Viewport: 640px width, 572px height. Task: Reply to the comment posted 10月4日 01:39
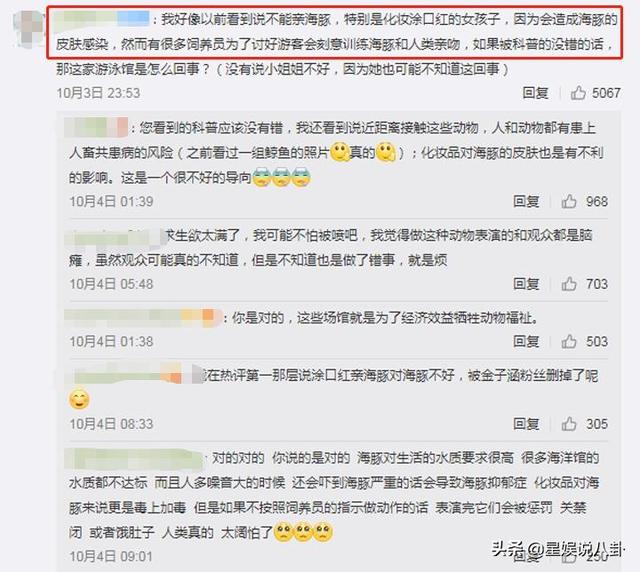(526, 201)
